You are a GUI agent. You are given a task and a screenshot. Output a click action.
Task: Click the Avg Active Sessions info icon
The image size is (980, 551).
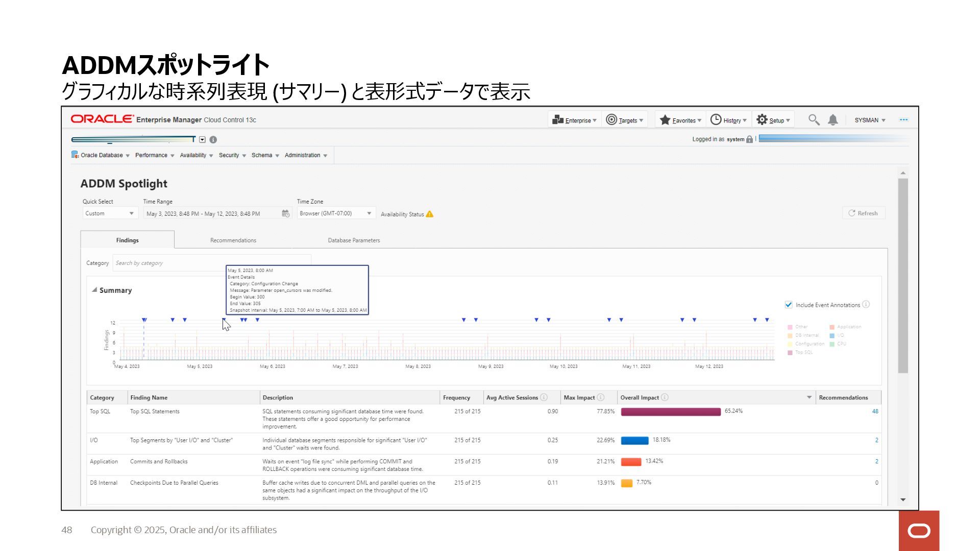[x=544, y=397]
